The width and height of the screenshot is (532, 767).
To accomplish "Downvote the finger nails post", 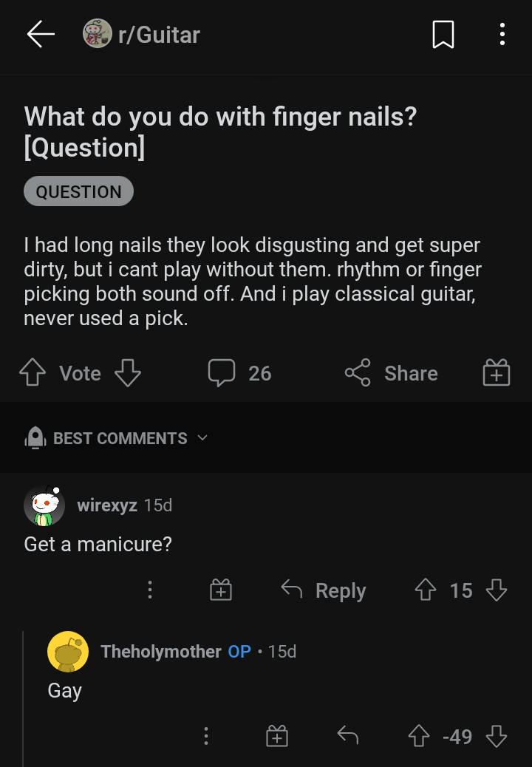I will pyautogui.click(x=127, y=373).
